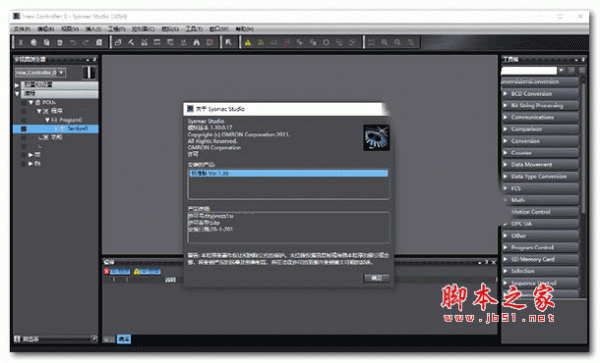Click the Redo arrow in toolbar
This screenshot has width=600, height=363.
click(86, 42)
